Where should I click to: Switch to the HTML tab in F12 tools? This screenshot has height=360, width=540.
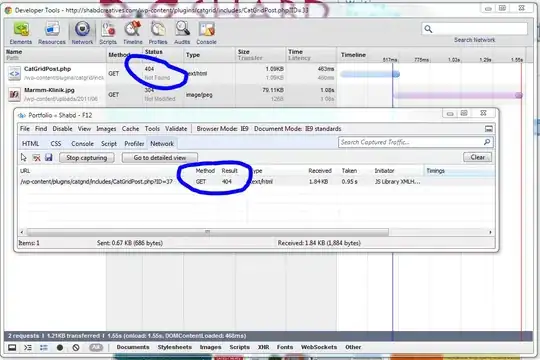(30, 143)
